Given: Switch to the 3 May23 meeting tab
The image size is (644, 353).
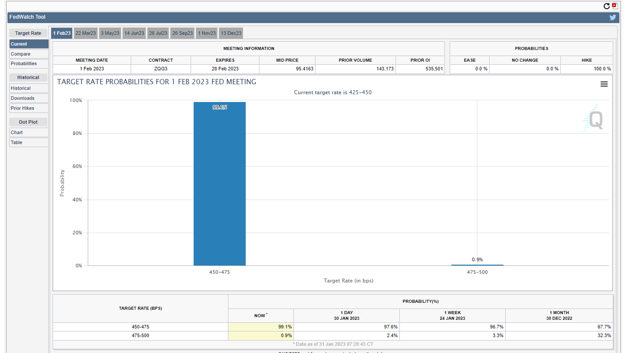Looking at the screenshot, I should pos(110,33).
